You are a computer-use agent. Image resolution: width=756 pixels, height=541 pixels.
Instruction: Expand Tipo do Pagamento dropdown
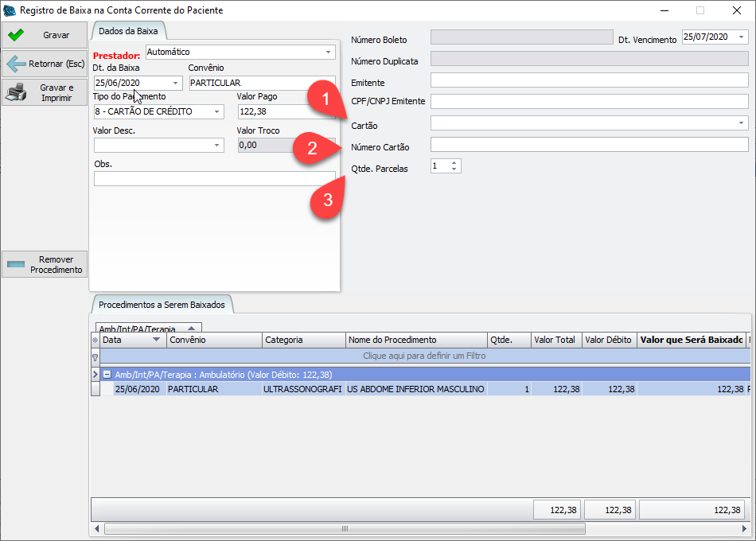tap(217, 112)
